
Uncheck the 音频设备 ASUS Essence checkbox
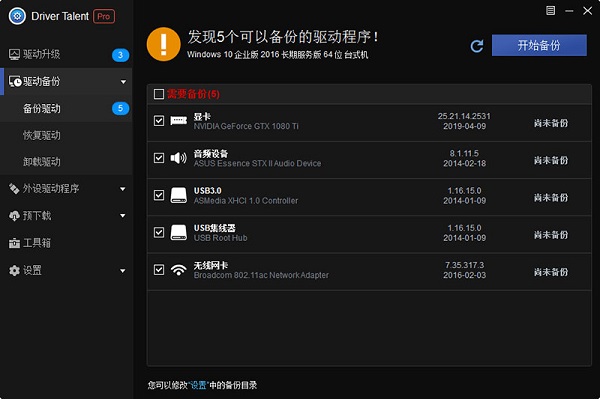coord(159,158)
